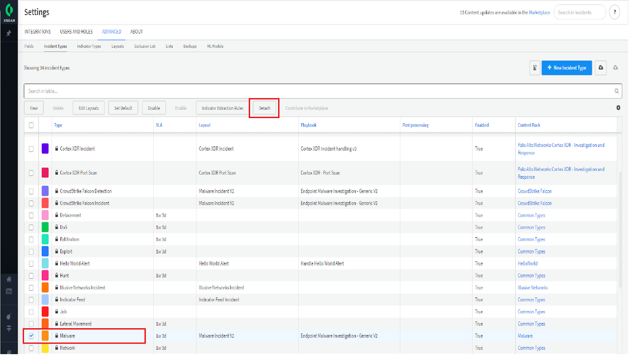Open the news card icon in sidebar
The image size is (644, 362).
9,291
